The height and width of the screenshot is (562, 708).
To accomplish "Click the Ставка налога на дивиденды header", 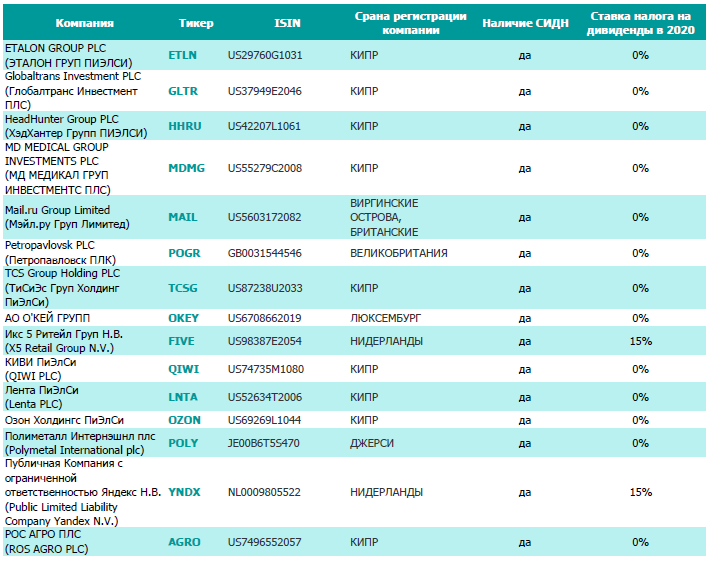I will tap(640, 23).
